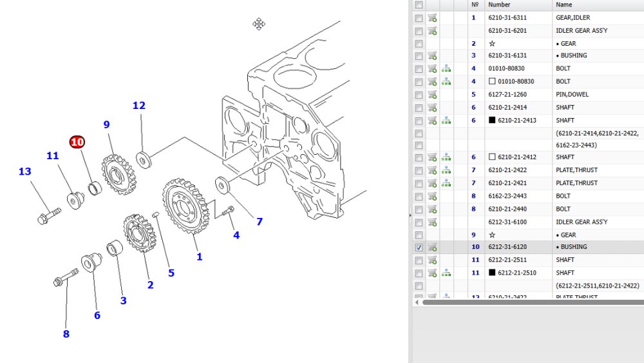Viewport: 644px width, 363px height.
Task: Add shaft 6212-21-2511 to cart
Action: [x=432, y=260]
